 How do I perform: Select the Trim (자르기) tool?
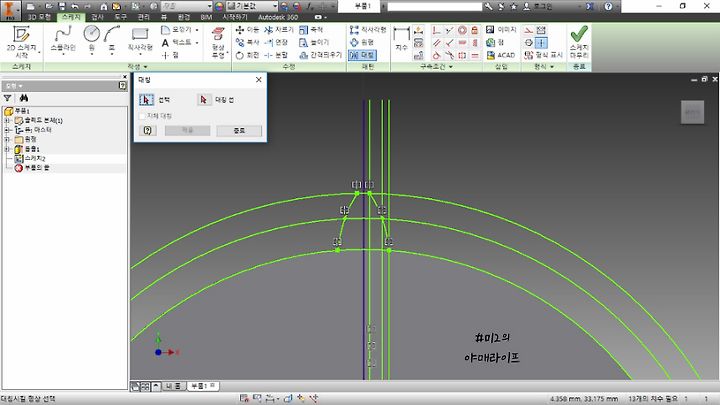click(279, 30)
